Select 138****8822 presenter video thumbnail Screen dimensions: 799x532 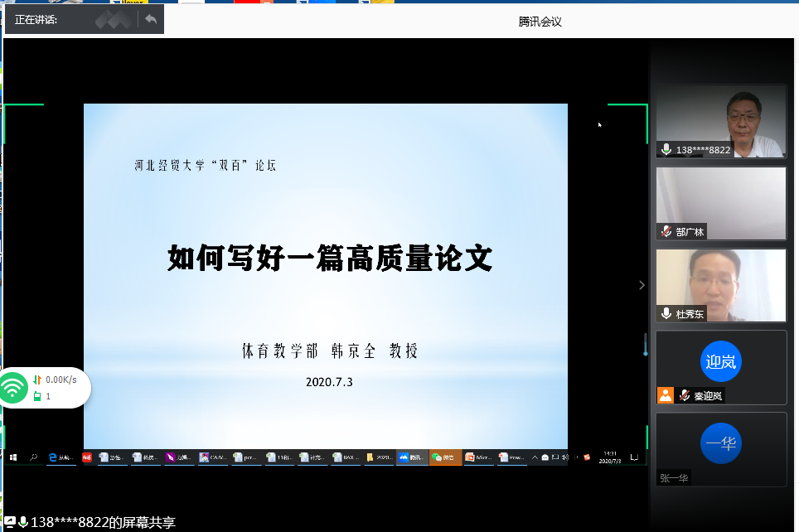tap(720, 121)
